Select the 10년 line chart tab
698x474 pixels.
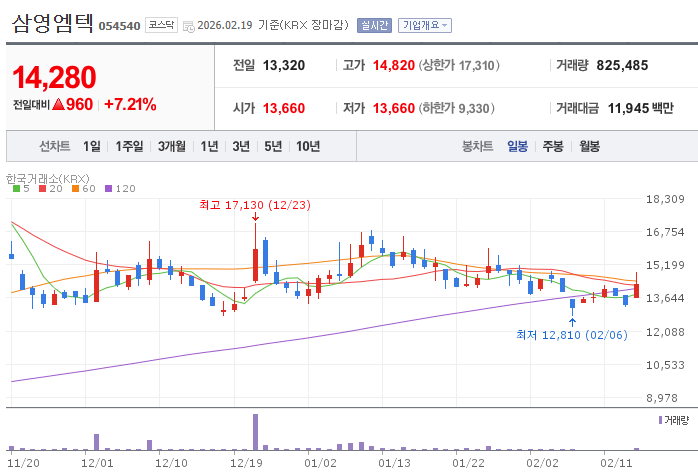(308, 146)
